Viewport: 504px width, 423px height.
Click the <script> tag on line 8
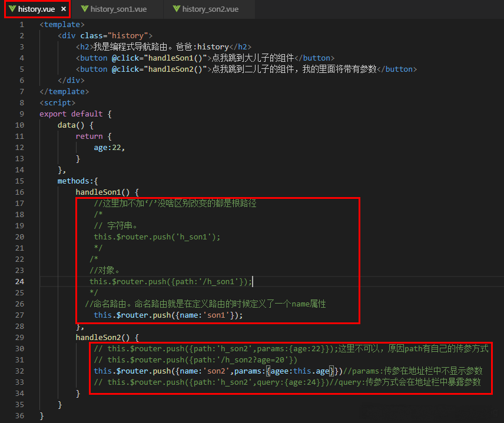58,103
